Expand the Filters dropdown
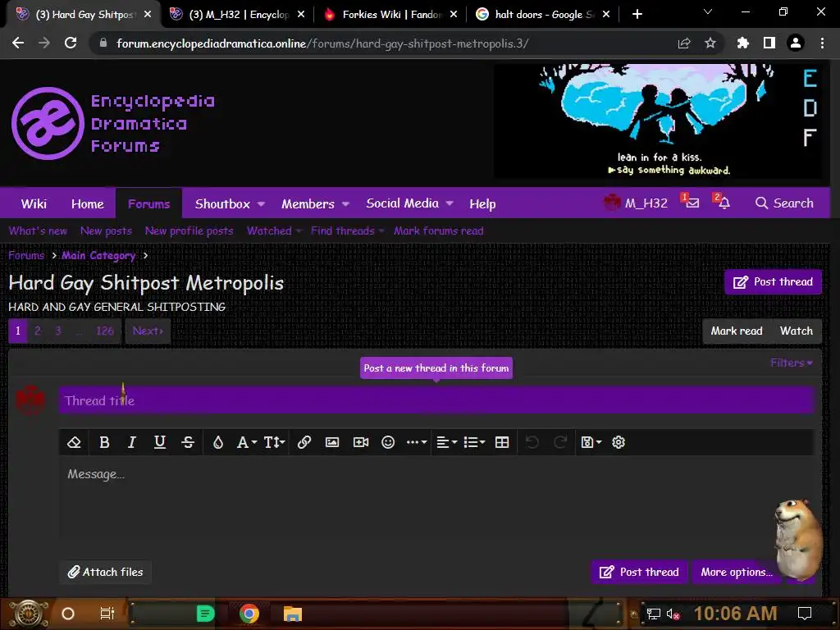This screenshot has width=840, height=630. pos(792,363)
